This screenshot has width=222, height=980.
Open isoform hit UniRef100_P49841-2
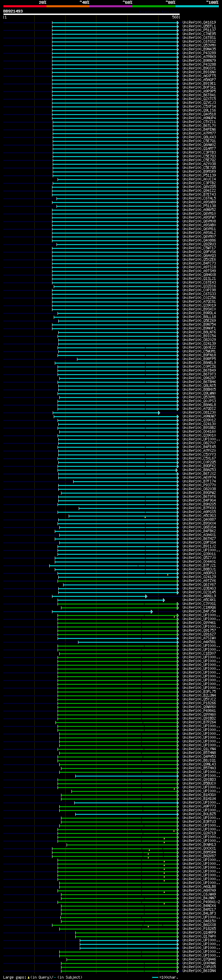[201, 902]
